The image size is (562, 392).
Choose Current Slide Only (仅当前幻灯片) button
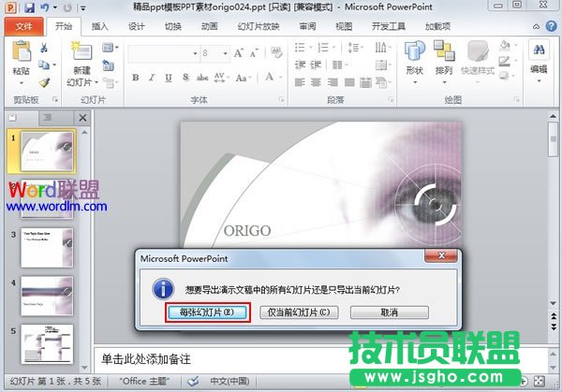[x=297, y=312]
